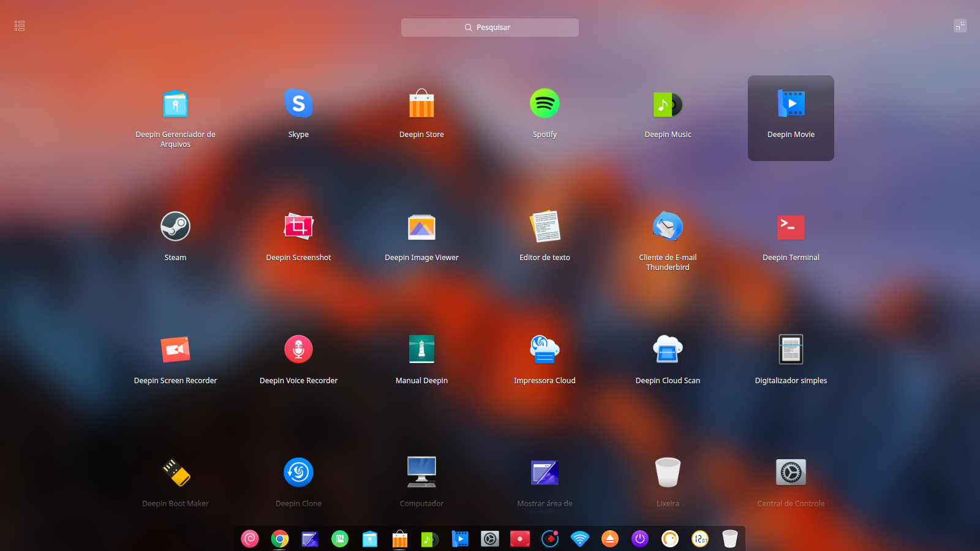Start Cliente de E-mail Thunderbird
Image resolution: width=980 pixels, height=551 pixels.
click(x=668, y=227)
